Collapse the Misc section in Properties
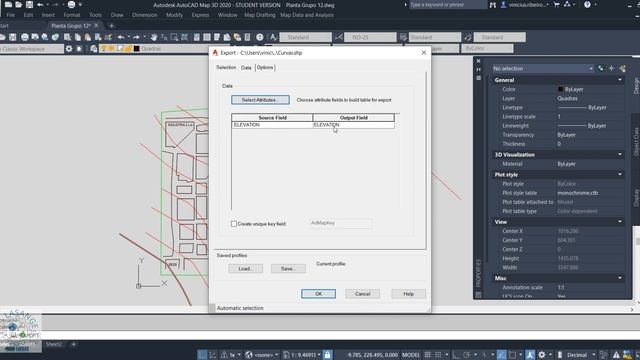Viewport: 640px width, 360px height. click(x=620, y=278)
